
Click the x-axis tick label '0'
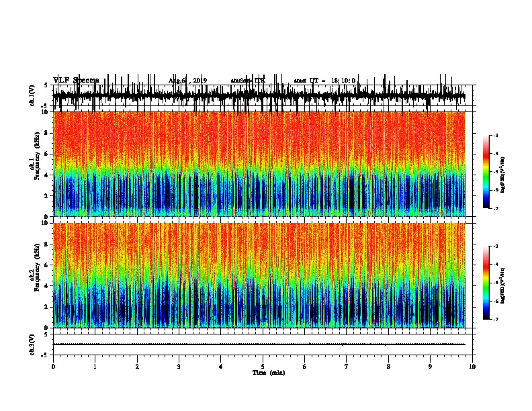coord(53,367)
